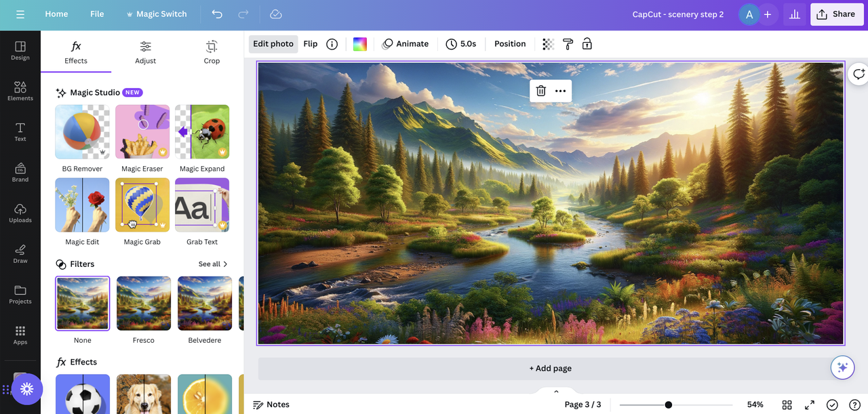Open the purple Canva assistant button
The width and height of the screenshot is (868, 414).
coord(26,389)
